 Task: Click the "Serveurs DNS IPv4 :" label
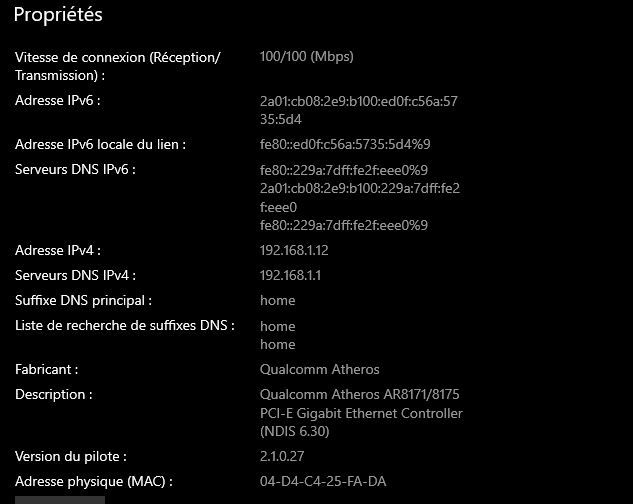point(75,275)
